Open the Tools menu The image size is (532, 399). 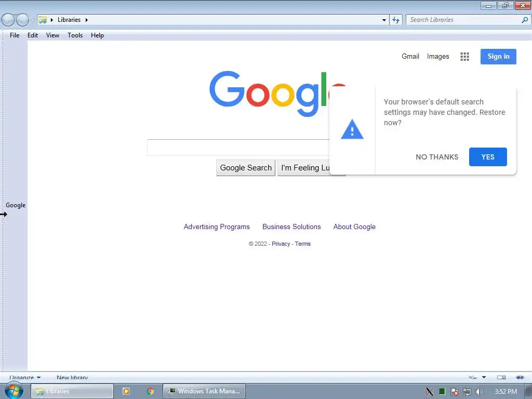(x=75, y=35)
